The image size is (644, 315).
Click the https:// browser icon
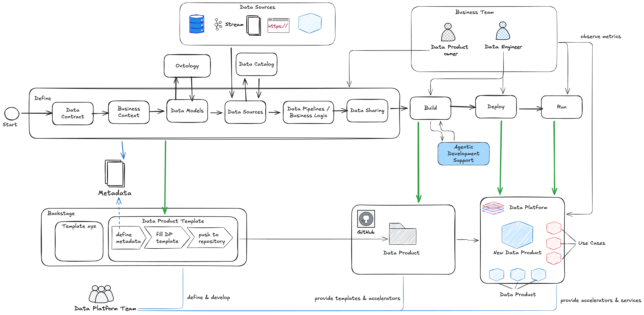coord(278,26)
